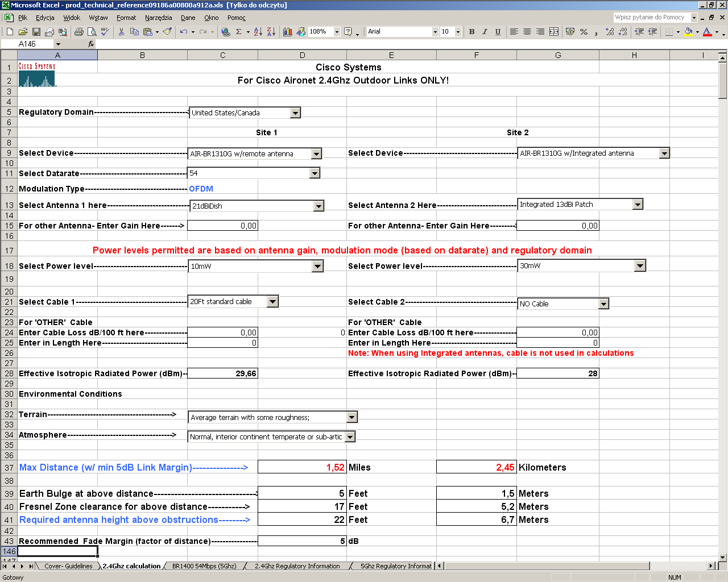Expand 20Ft standard cable dropdown

point(272,301)
